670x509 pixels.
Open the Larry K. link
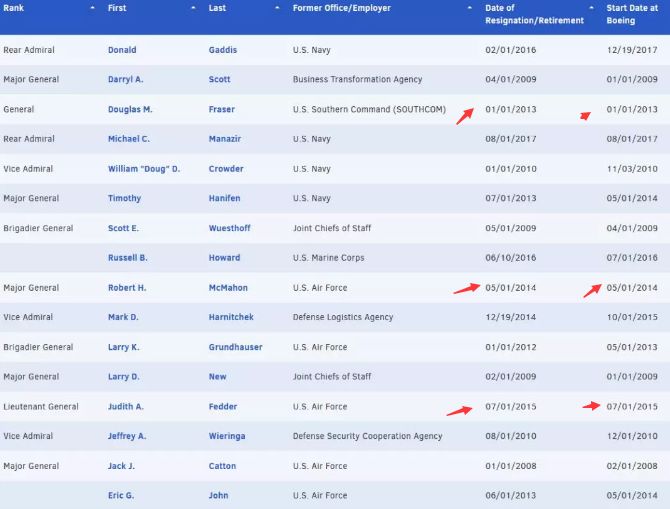pyautogui.click(x=123, y=347)
